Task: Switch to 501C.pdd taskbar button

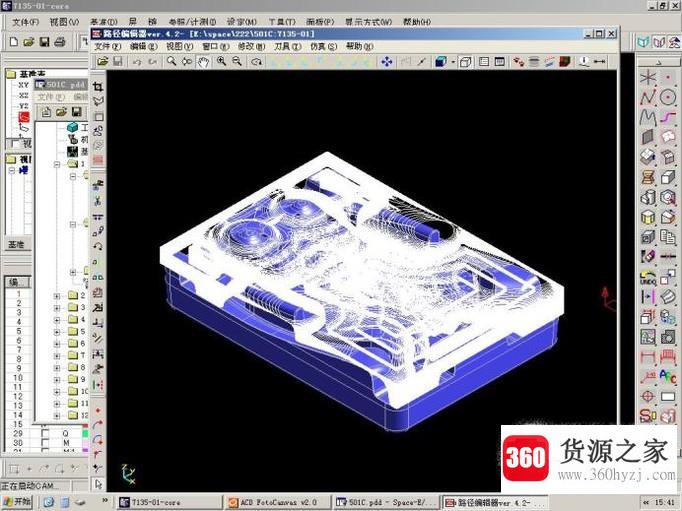Action: [x=387, y=502]
